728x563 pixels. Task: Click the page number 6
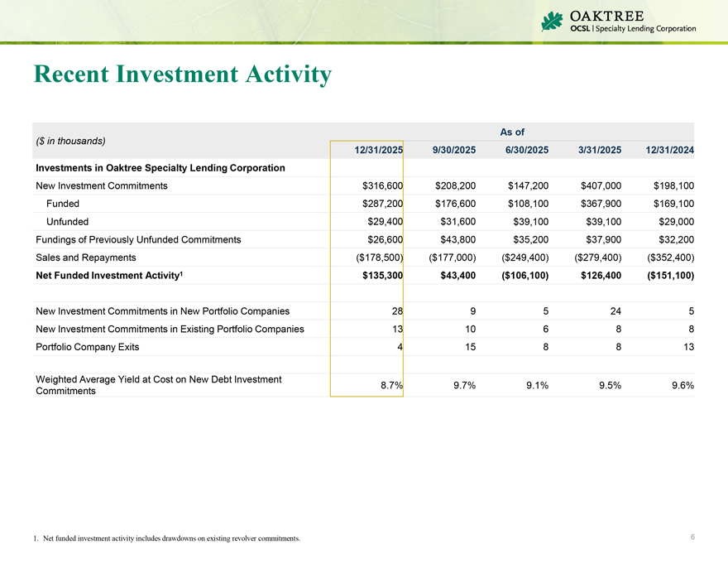point(692,538)
